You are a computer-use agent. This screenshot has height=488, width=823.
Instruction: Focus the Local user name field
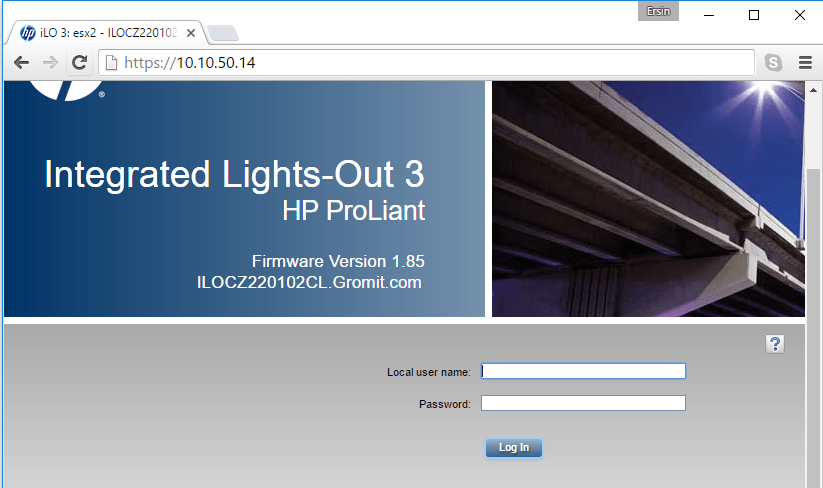583,371
